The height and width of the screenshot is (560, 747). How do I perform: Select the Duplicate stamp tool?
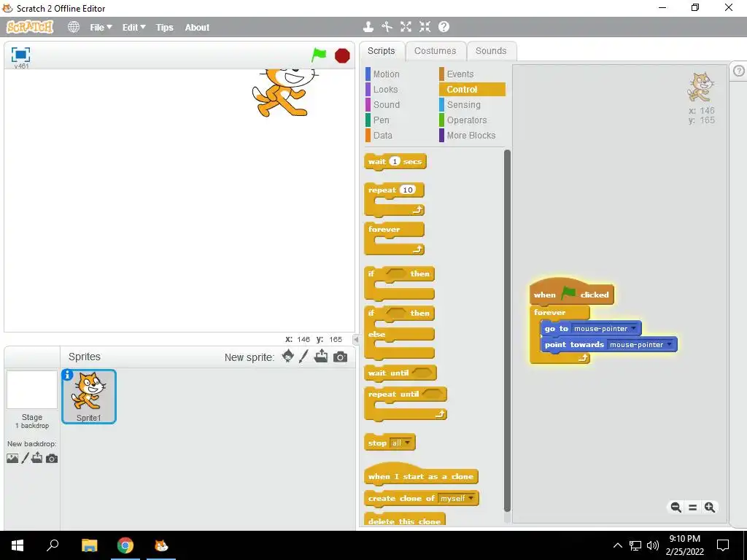click(x=368, y=27)
